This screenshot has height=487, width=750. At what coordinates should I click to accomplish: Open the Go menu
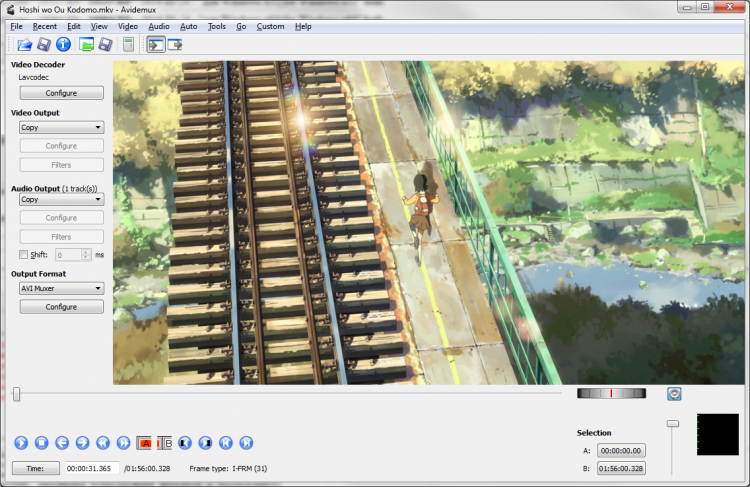click(x=241, y=26)
